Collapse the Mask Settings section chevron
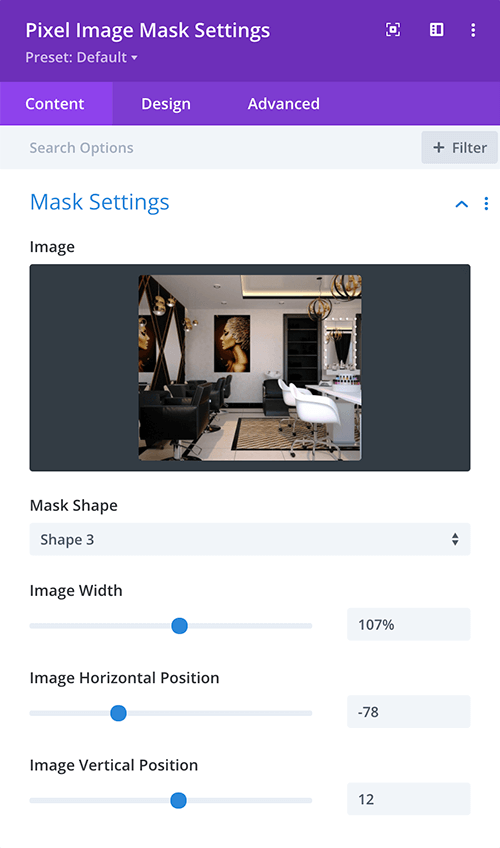Viewport: 500px width, 848px height. click(462, 204)
